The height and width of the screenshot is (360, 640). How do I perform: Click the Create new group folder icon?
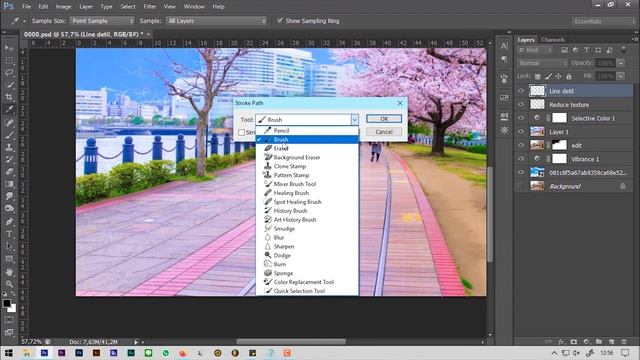(x=599, y=341)
